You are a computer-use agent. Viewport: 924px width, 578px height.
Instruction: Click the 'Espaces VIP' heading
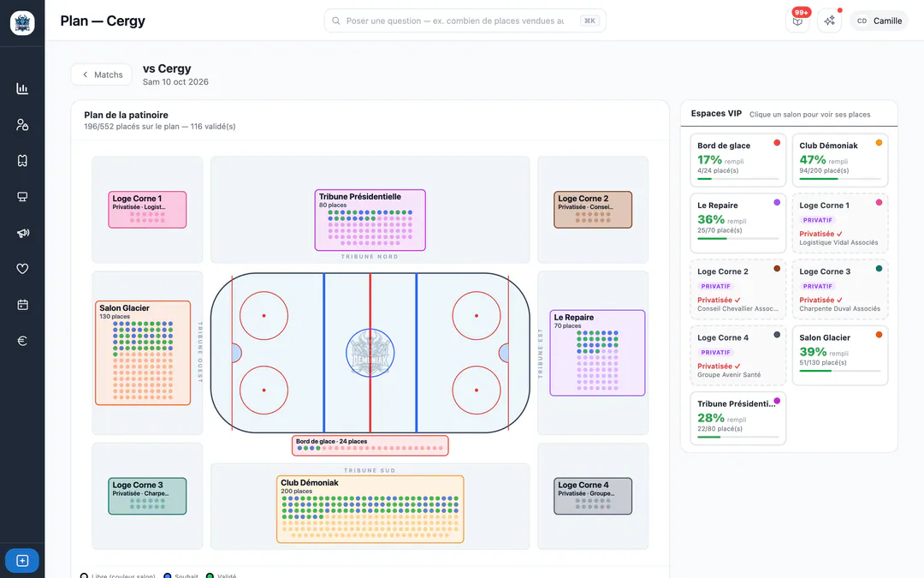[716, 113]
